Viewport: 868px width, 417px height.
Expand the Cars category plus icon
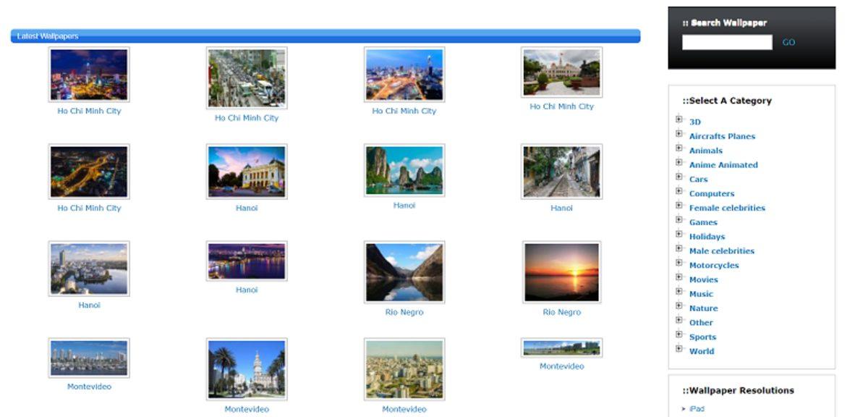point(679,177)
